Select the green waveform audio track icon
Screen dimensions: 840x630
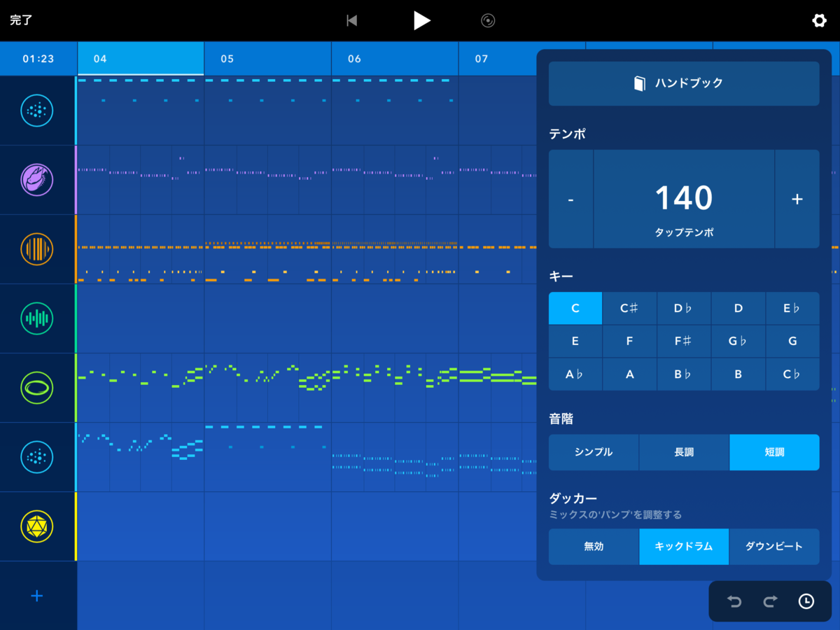37,318
